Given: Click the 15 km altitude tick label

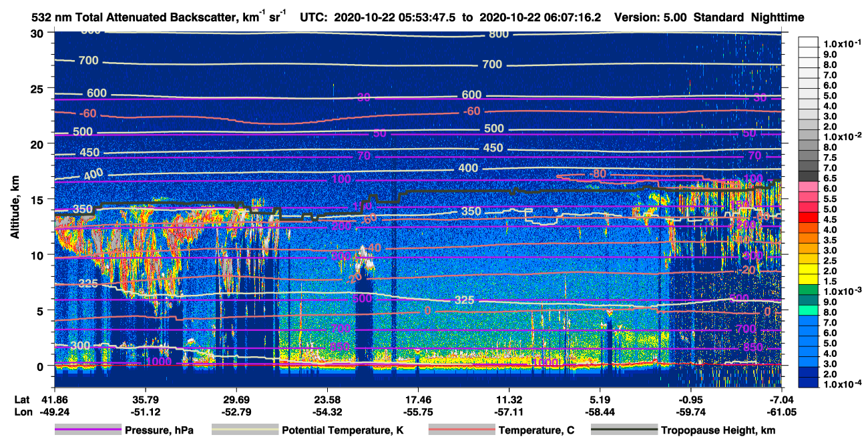Looking at the screenshot, I should pyautogui.click(x=38, y=199).
